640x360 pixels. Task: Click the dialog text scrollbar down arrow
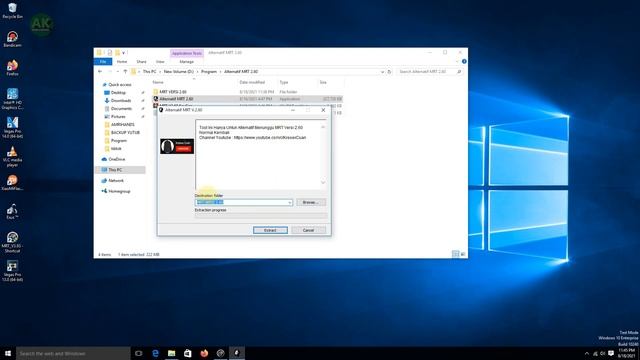point(323,182)
